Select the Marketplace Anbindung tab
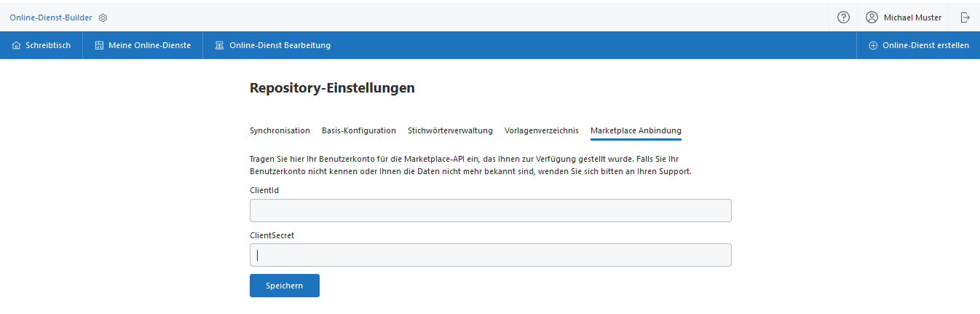Screen dimensions: 980x314 [636, 130]
